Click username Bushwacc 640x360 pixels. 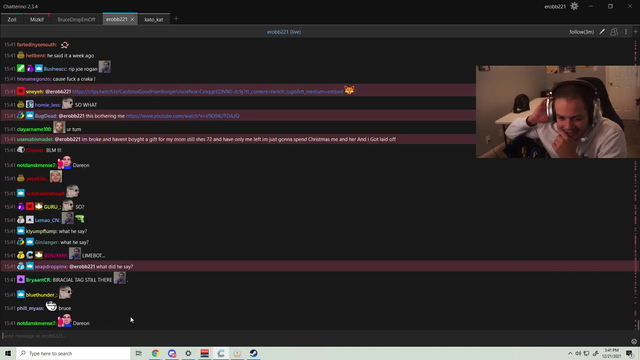[55, 69]
